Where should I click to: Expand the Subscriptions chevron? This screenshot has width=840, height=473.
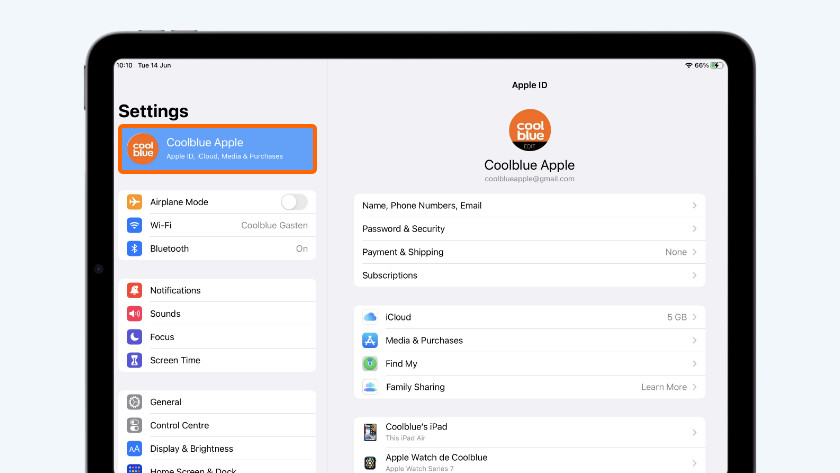click(x=694, y=275)
